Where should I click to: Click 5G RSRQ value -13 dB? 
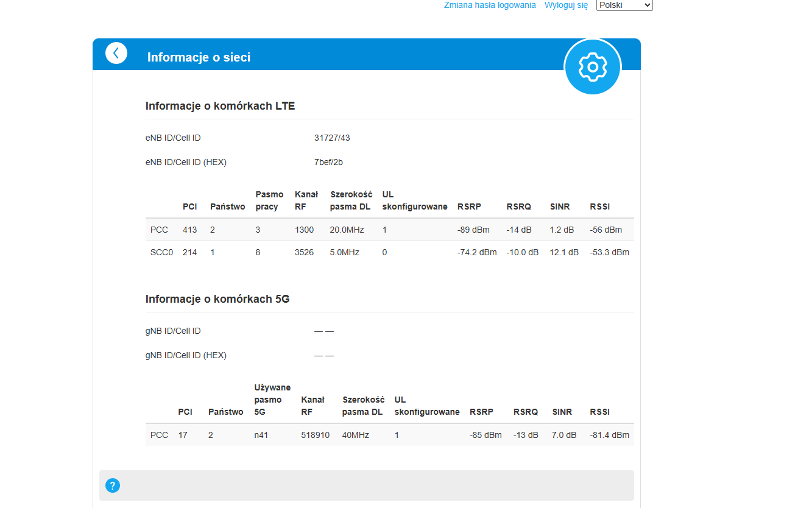tap(526, 435)
